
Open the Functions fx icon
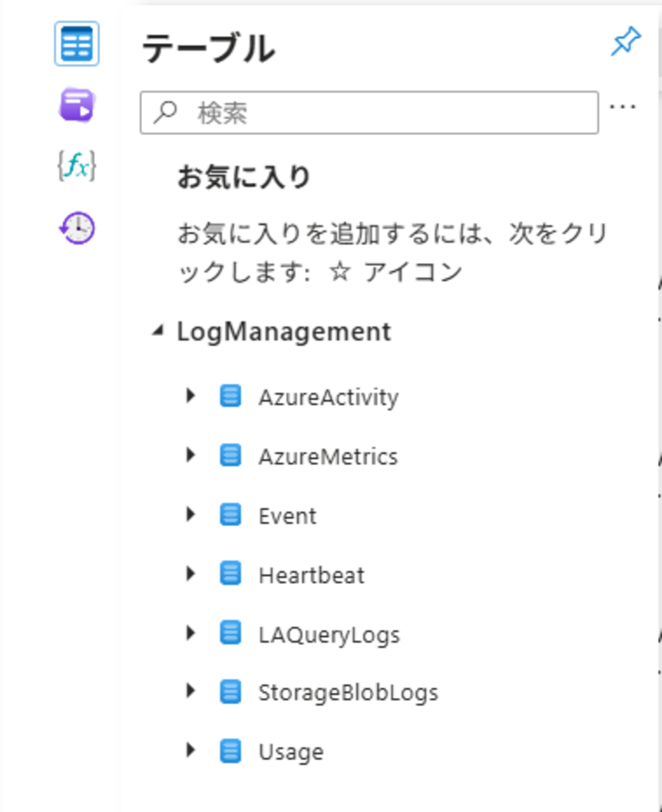click(x=77, y=165)
